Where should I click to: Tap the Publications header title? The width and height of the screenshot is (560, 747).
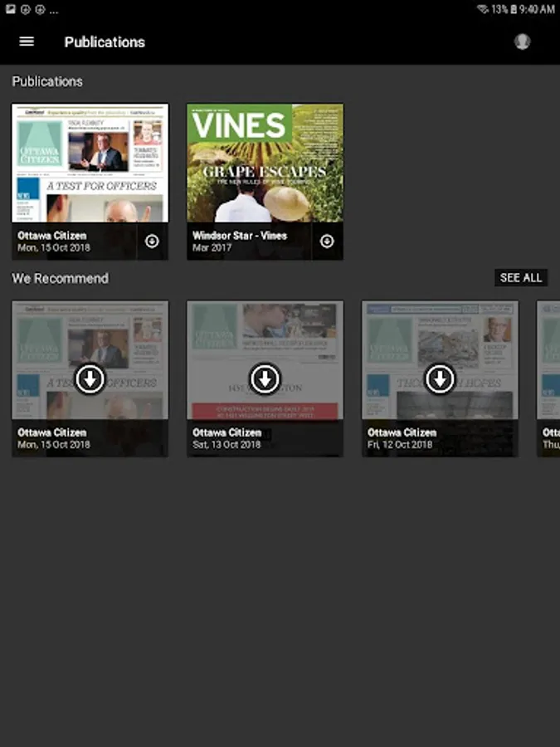[x=105, y=42]
